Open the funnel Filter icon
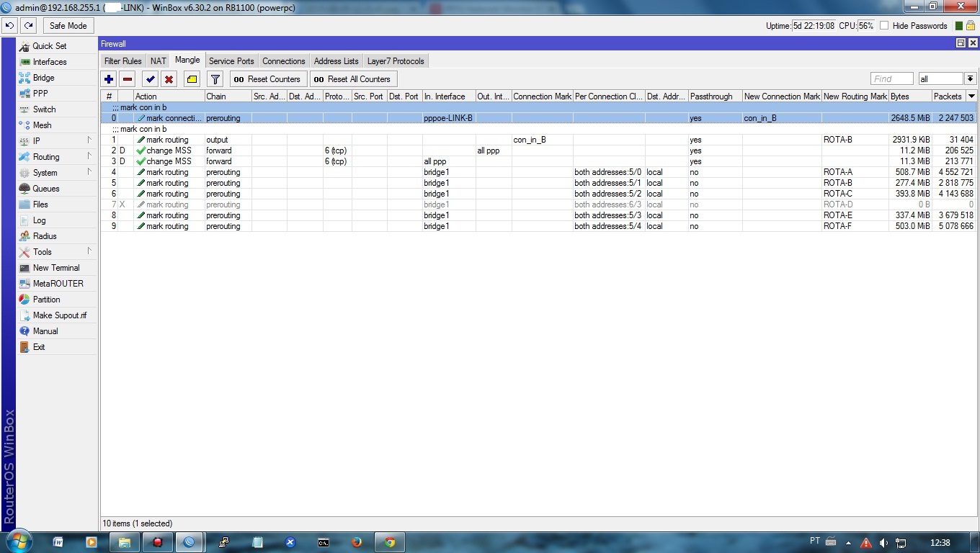Viewport: 980px width, 553px height. point(215,79)
